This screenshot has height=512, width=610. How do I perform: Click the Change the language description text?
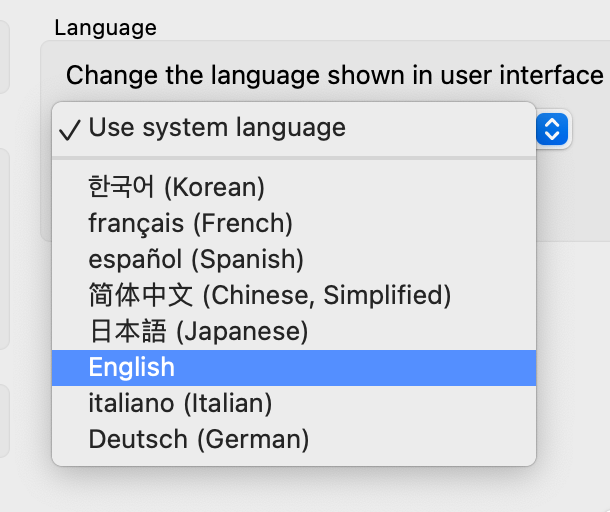[x=334, y=75]
